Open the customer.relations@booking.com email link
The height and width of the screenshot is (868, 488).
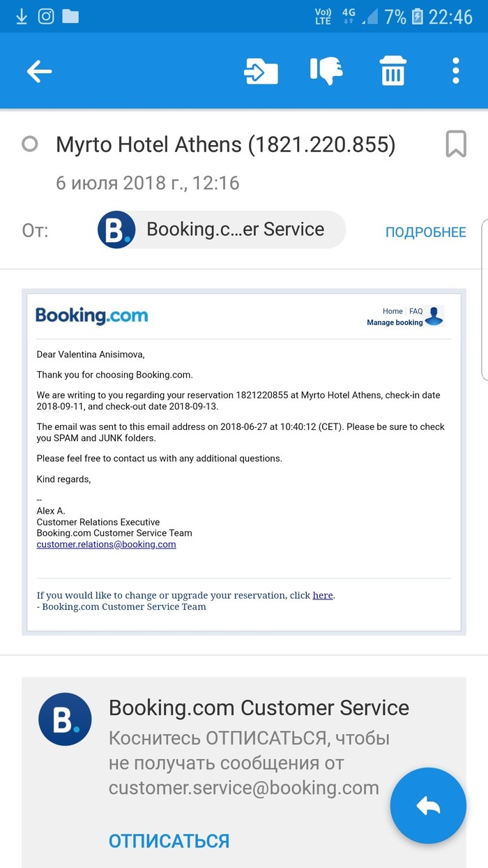tap(106, 544)
